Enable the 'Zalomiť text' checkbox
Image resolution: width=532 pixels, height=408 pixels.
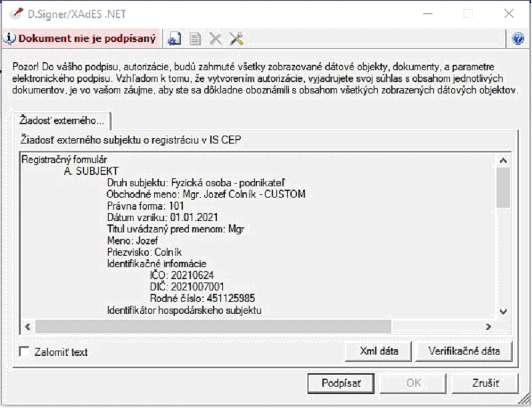pyautogui.click(x=24, y=352)
